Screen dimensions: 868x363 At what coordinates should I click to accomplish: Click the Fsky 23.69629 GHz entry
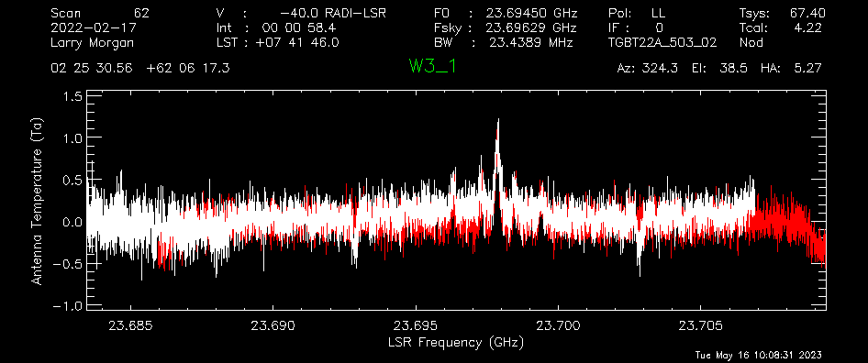coord(506,27)
